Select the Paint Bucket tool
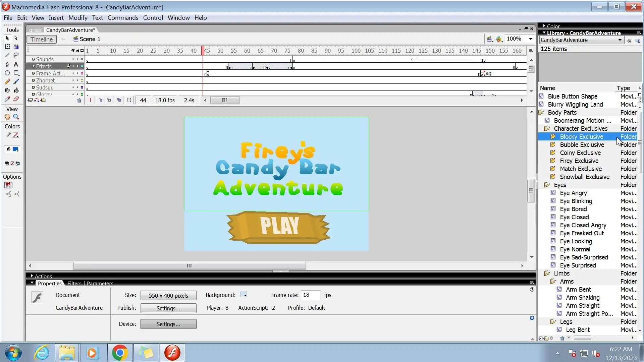The height and width of the screenshot is (362, 644). click(16, 90)
